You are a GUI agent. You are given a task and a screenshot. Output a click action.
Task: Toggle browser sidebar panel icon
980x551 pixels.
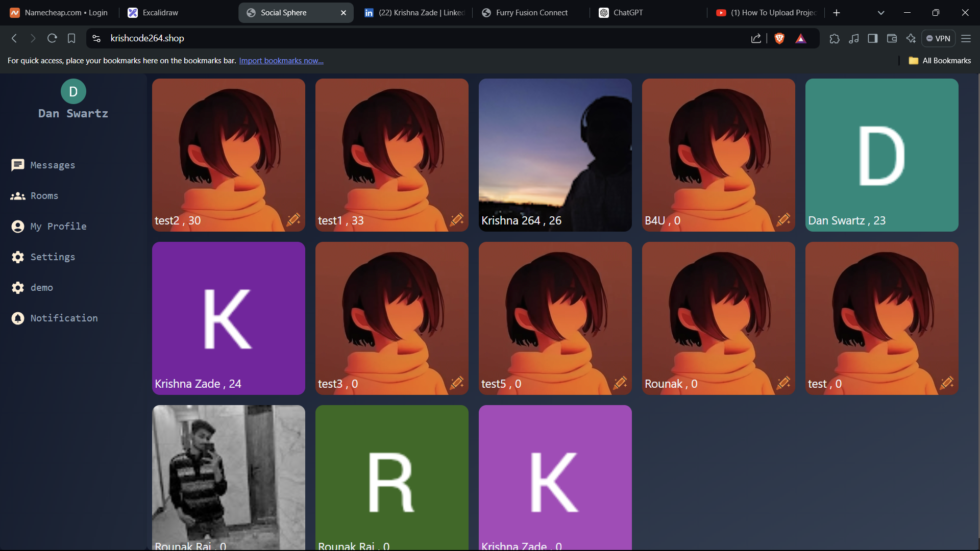point(873,38)
